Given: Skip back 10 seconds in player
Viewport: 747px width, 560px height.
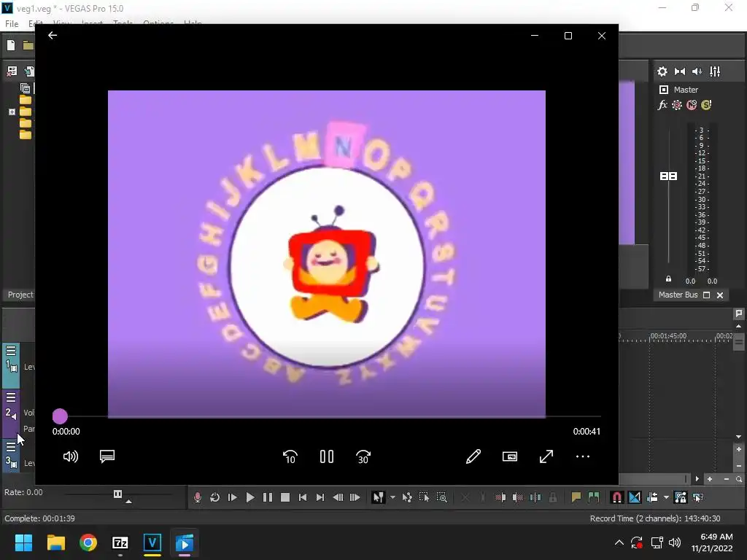Looking at the screenshot, I should [x=290, y=456].
